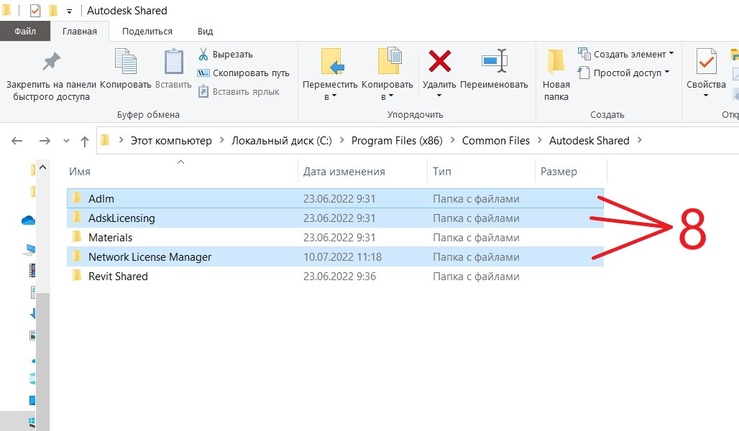This screenshot has height=431, width=739.
Task: Sort by Размер column header
Action: (558, 172)
